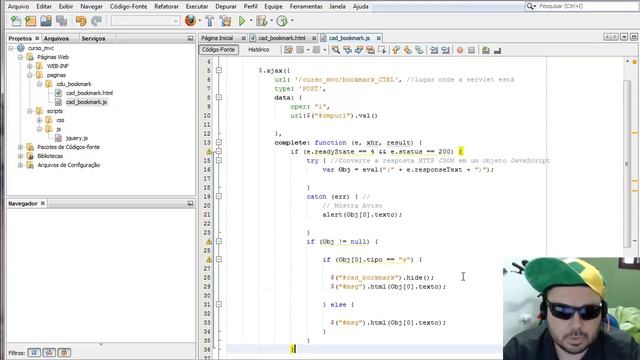640x360 pixels.
Task: Select cad_bookmark.html in project tree
Action: 89,93
